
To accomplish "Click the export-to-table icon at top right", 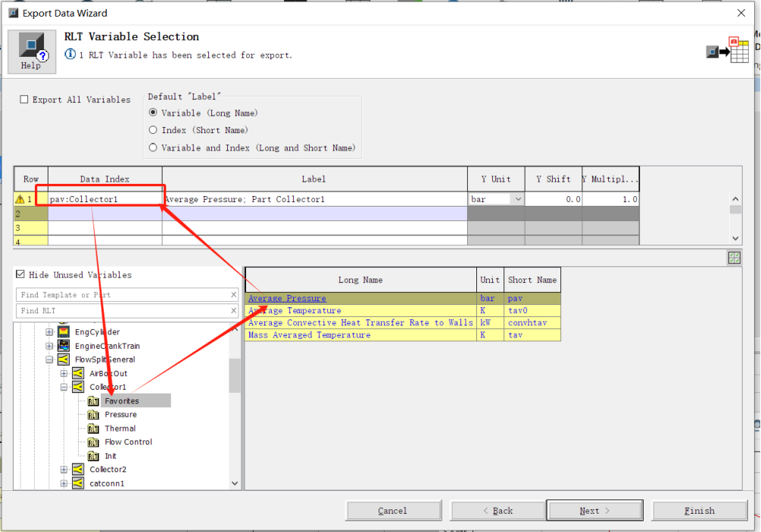I will tap(728, 50).
